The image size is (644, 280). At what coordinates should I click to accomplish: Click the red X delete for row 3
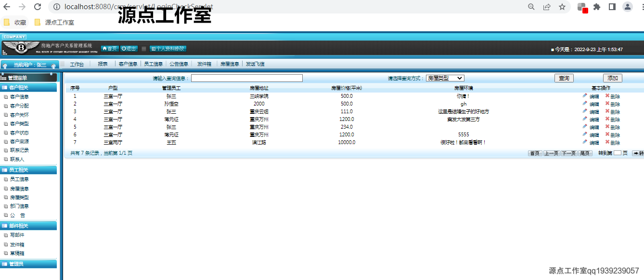pos(607,111)
